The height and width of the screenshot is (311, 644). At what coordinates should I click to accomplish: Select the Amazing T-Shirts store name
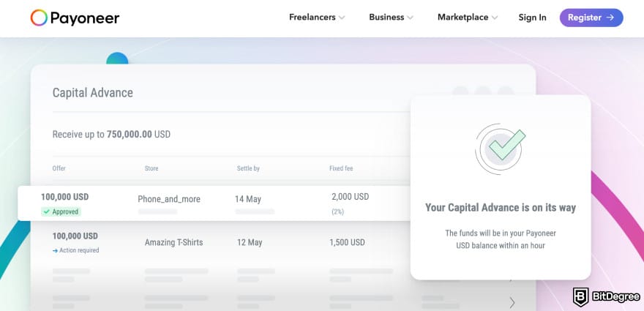(x=173, y=242)
